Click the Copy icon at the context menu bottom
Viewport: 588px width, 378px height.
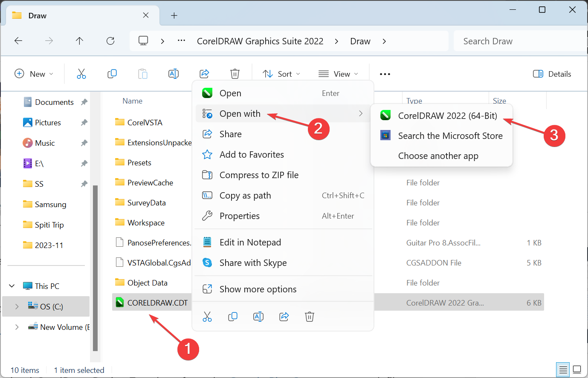233,317
